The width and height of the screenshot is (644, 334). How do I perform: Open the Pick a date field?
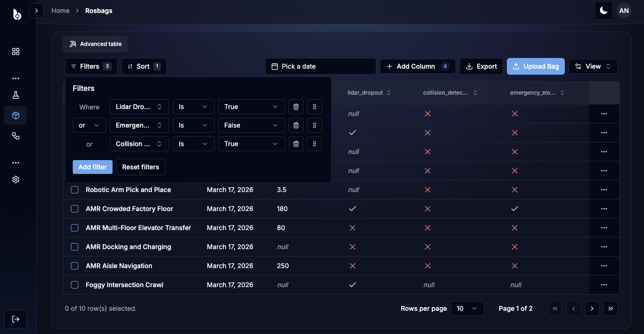pyautogui.click(x=320, y=66)
